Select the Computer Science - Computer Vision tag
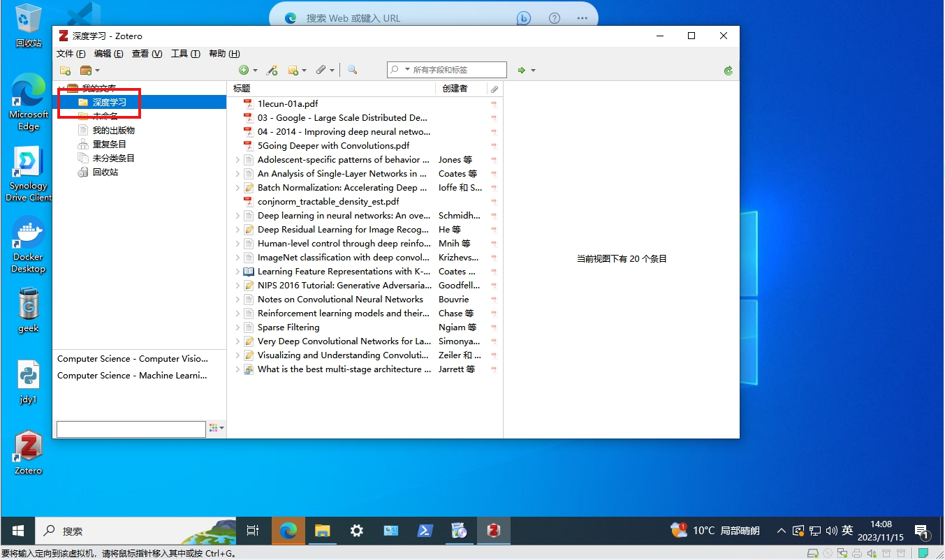This screenshot has height=560, width=945. click(133, 359)
